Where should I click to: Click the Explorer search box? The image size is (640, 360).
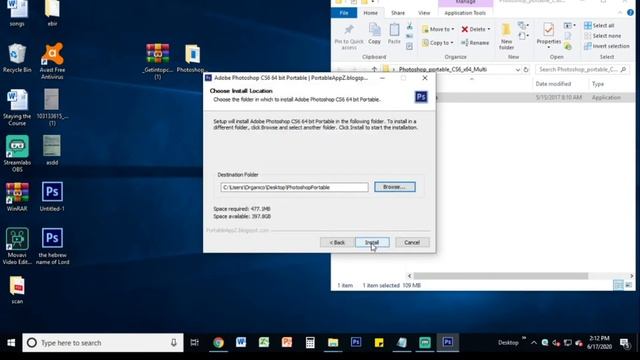[582, 69]
